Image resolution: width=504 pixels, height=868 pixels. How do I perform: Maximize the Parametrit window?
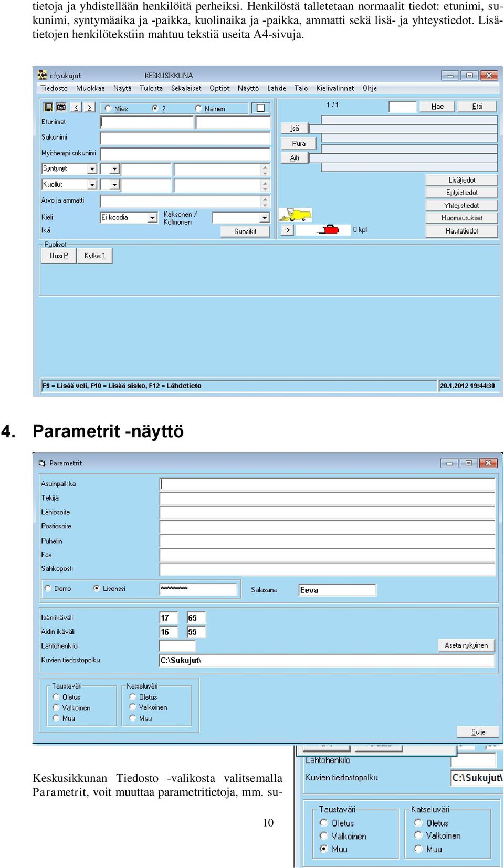pos(469,463)
